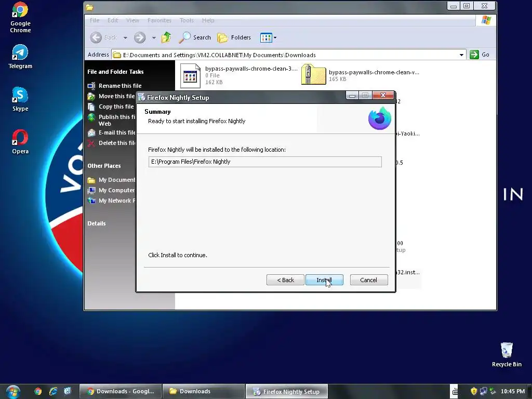Screen dimensions: 532x399
Task: Open the Favorites menu in Explorer
Action: click(159, 20)
